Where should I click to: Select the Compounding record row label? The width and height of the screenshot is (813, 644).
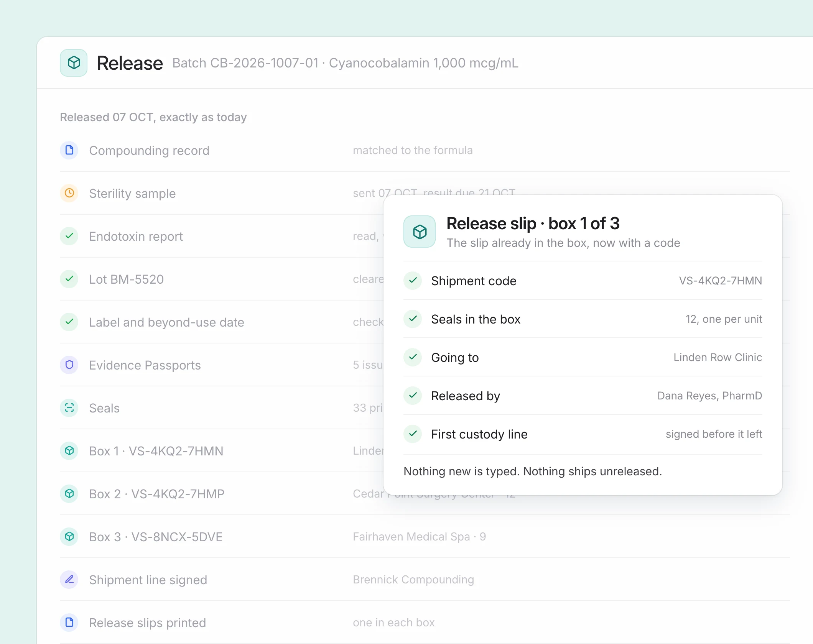coord(149,151)
